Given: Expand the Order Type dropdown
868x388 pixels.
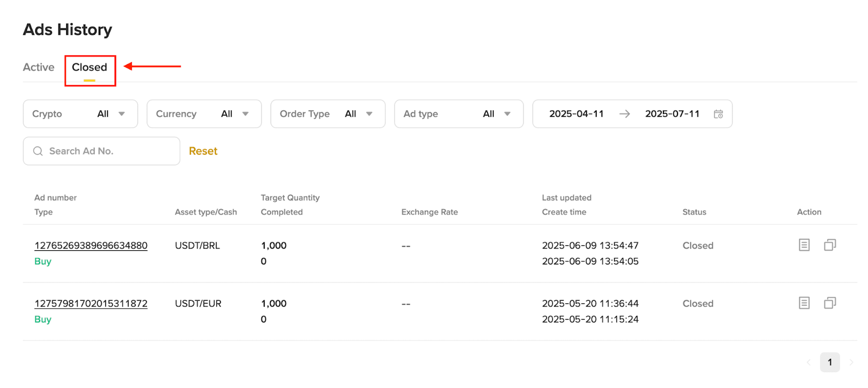Looking at the screenshot, I should coord(328,114).
